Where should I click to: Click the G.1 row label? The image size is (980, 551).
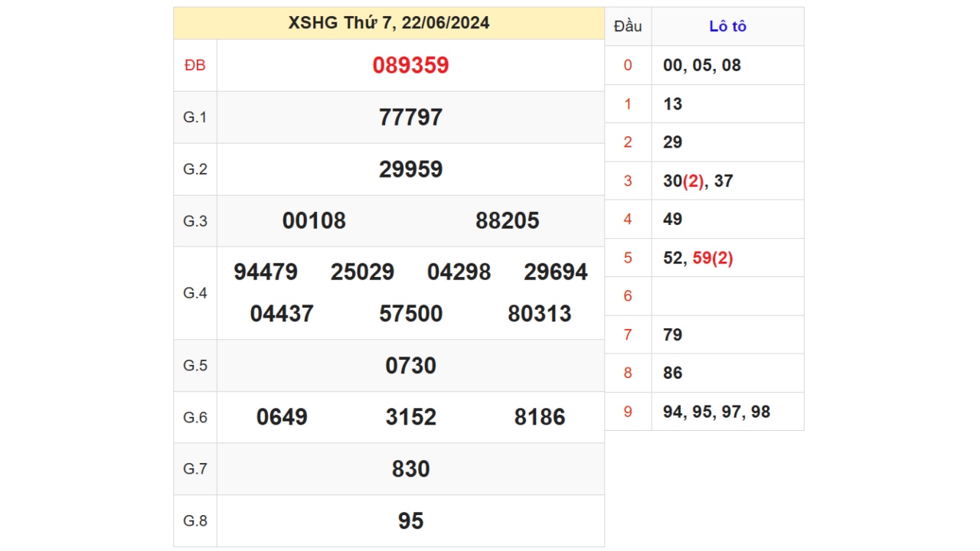click(195, 117)
